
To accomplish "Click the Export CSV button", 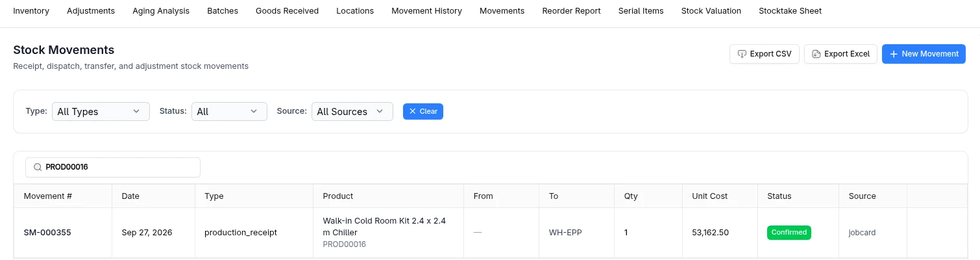I will (765, 54).
